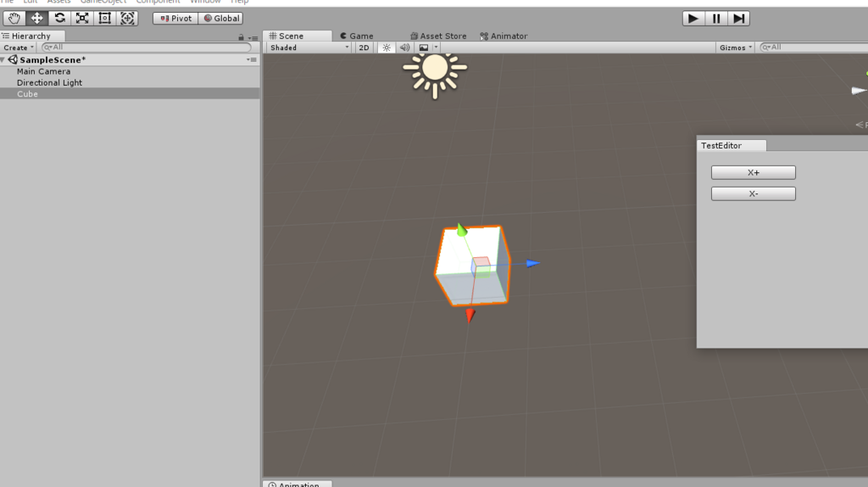Image resolution: width=868 pixels, height=487 pixels.
Task: Select the combined Transform tool
Action: click(127, 19)
